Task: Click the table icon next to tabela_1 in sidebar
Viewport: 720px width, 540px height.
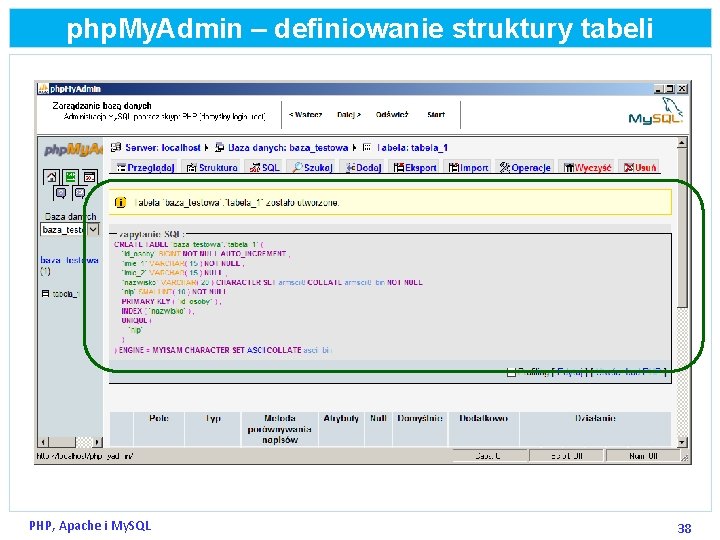Action: coord(45,293)
